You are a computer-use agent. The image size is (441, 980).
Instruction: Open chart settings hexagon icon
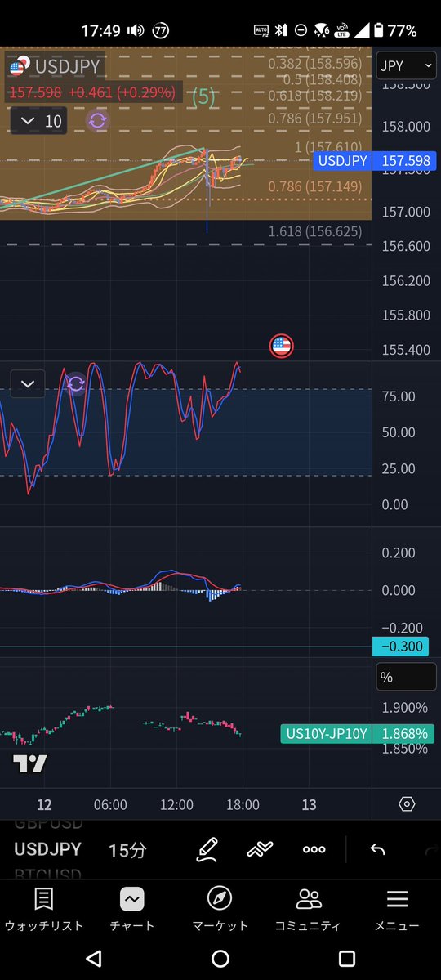tap(407, 804)
